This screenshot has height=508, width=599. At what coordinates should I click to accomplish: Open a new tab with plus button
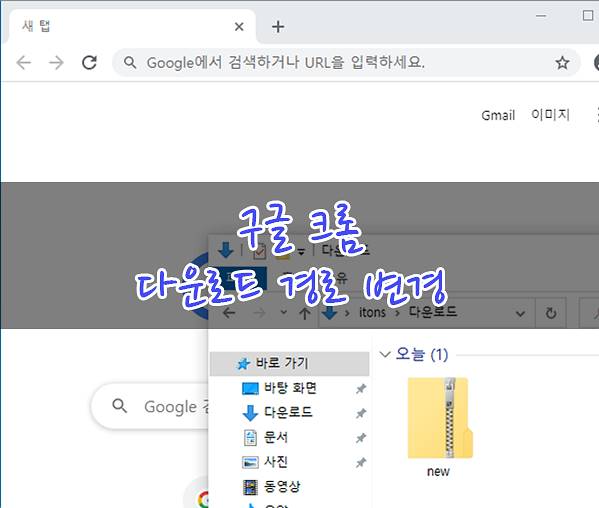pyautogui.click(x=278, y=27)
